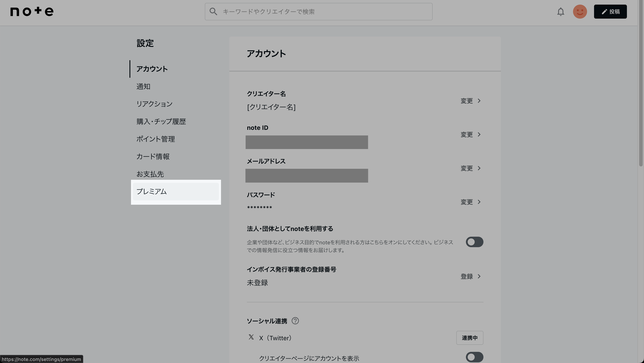644x363 pixels.
Task: Click the note logo
Action: [x=32, y=11]
